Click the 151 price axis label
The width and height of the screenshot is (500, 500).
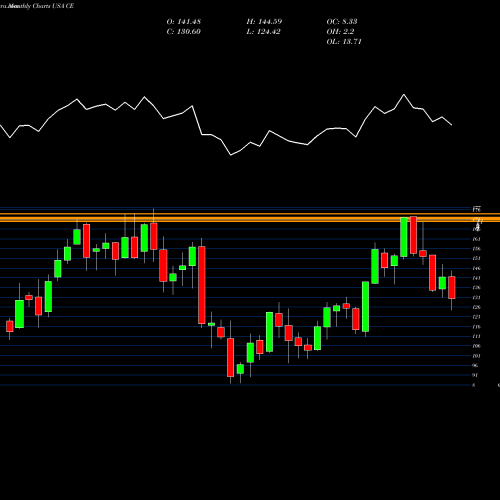click(477, 258)
